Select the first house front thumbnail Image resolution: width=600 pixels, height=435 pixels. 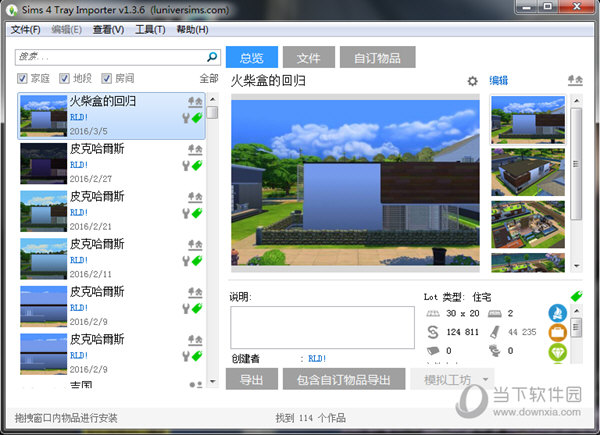pyautogui.click(x=528, y=120)
